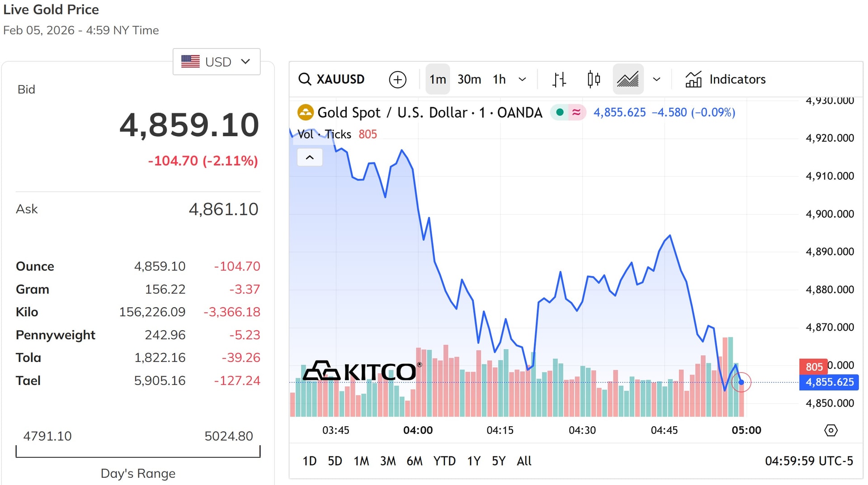Click the All range button
Image resolution: width=868 pixels, height=485 pixels.
pyautogui.click(x=524, y=461)
